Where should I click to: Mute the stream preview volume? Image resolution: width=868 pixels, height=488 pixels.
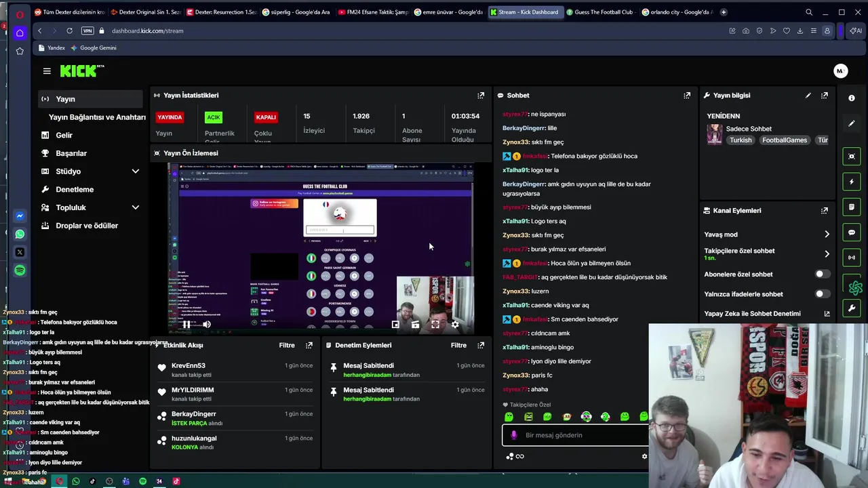pos(207,325)
